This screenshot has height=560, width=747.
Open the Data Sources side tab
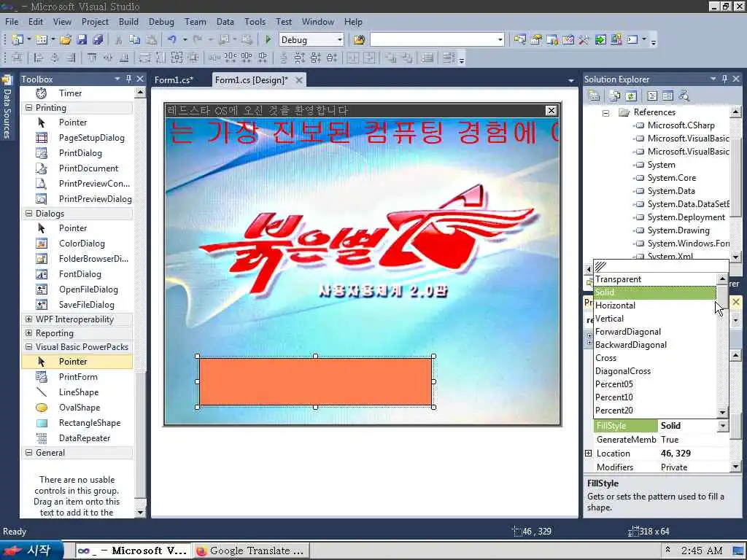tap(7, 107)
